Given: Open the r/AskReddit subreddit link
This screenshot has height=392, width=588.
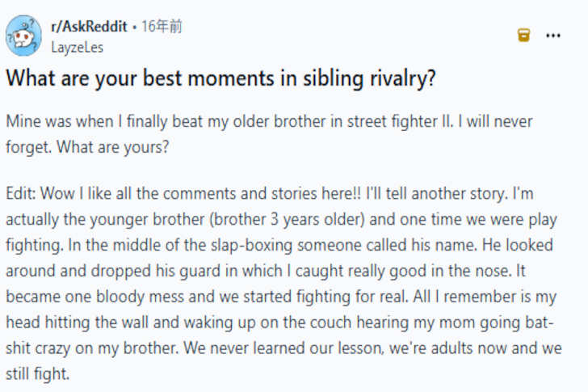Looking at the screenshot, I should coord(89,27).
